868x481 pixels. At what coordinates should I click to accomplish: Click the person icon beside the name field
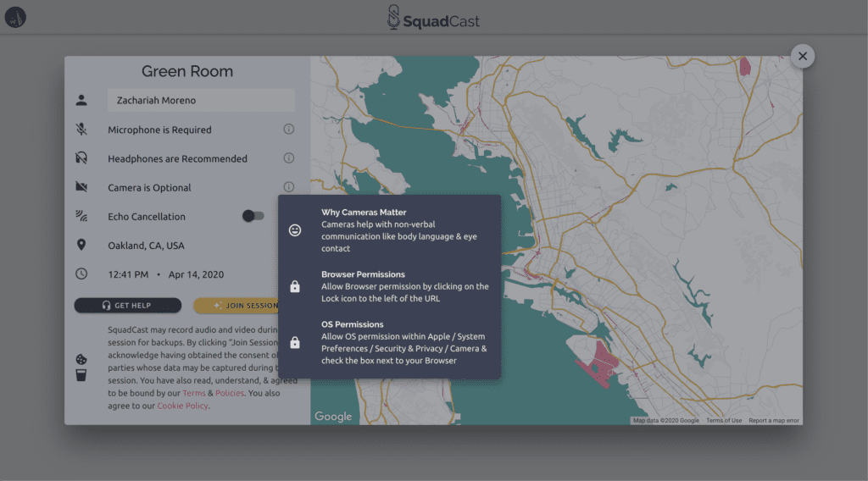pos(81,100)
